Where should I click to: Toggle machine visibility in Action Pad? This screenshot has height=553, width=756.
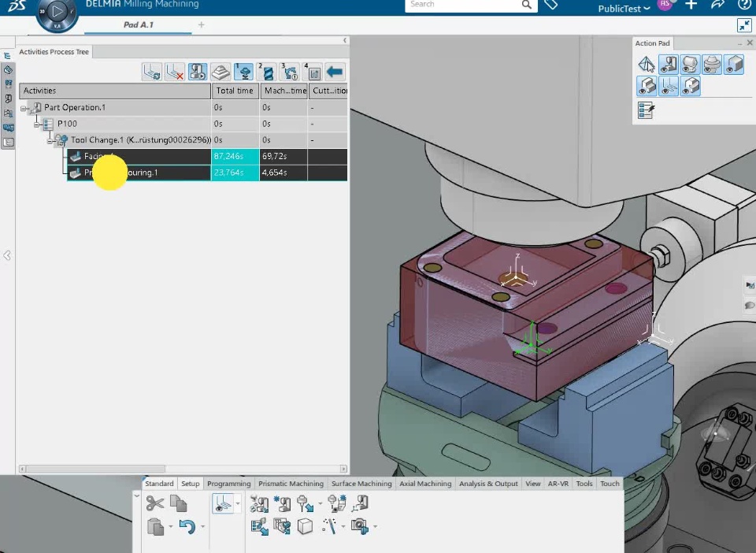(x=669, y=64)
